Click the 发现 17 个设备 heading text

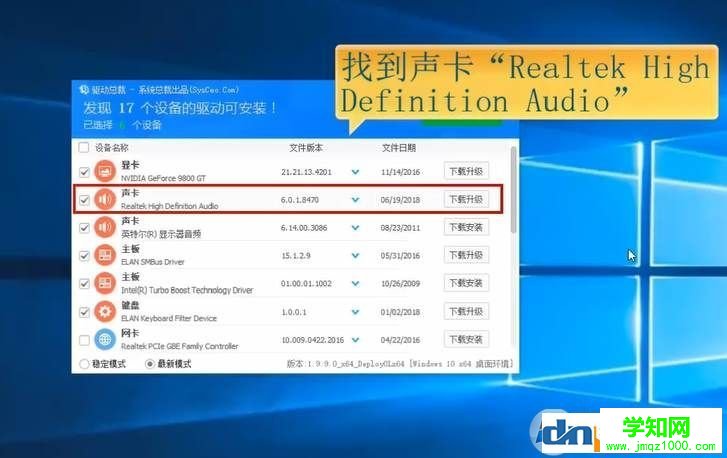180,108
